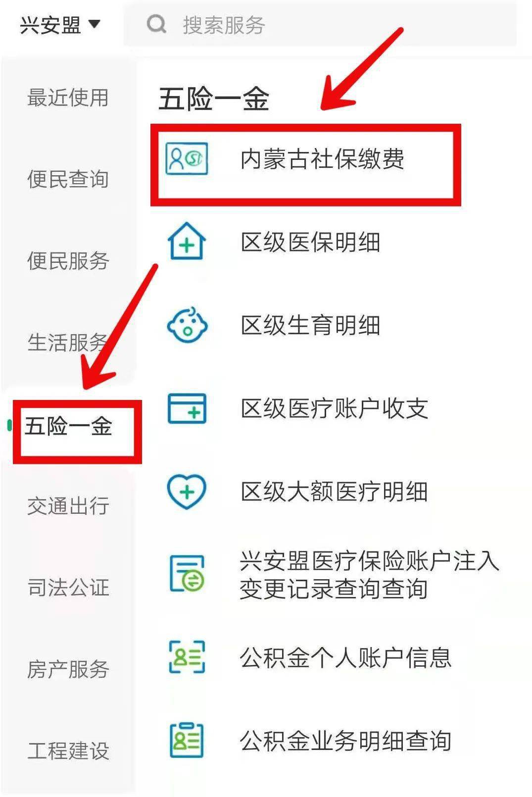Switch to 便民查询 category
Image resolution: width=532 pixels, height=797 pixels.
[x=68, y=179]
